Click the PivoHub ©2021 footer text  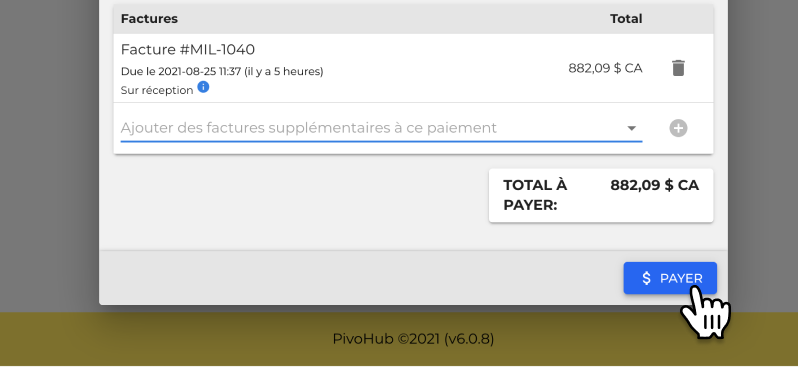point(413,338)
